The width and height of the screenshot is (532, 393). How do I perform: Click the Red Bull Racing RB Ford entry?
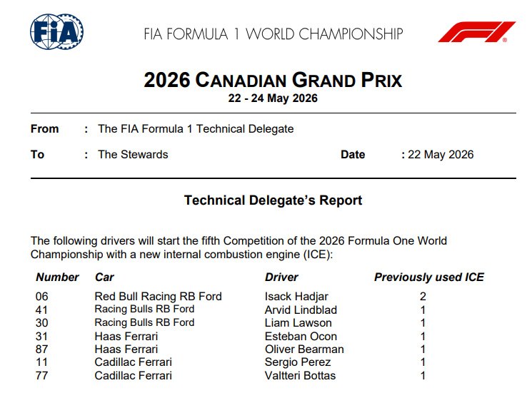[158, 297]
